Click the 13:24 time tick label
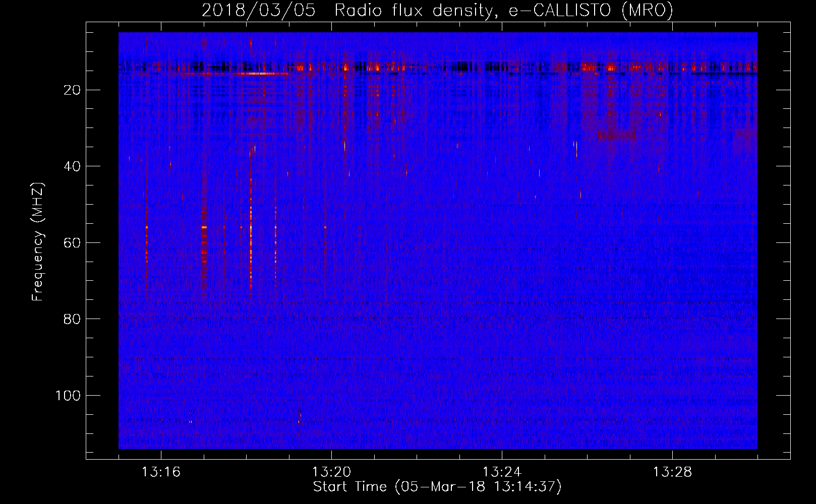The width and height of the screenshot is (816, 504). coord(502,472)
